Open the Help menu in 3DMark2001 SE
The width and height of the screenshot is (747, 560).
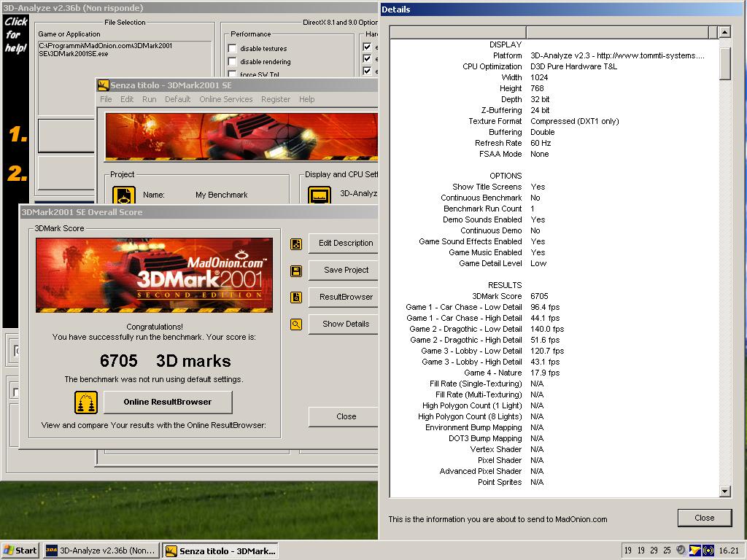pyautogui.click(x=307, y=99)
